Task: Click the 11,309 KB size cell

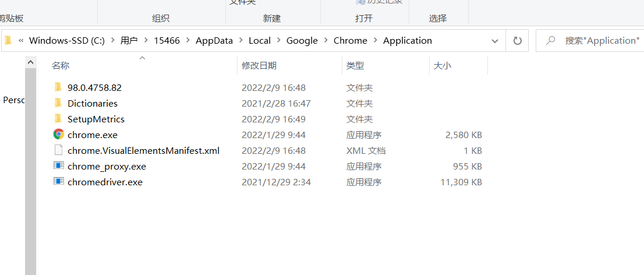Action: [x=461, y=182]
